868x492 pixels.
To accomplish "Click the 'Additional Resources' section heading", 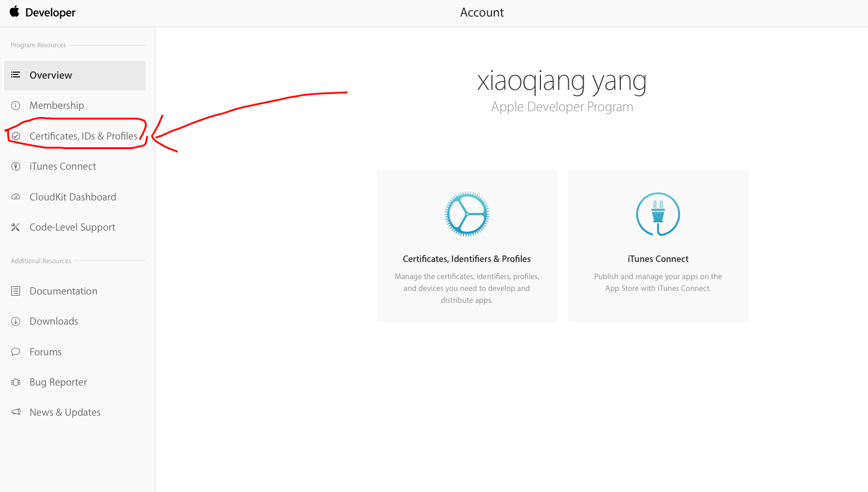I will click(x=41, y=261).
